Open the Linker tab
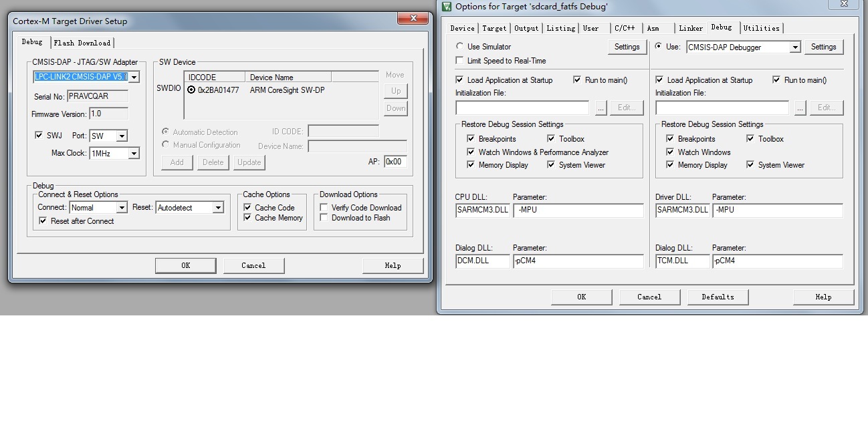This screenshot has height=433, width=868. (691, 28)
